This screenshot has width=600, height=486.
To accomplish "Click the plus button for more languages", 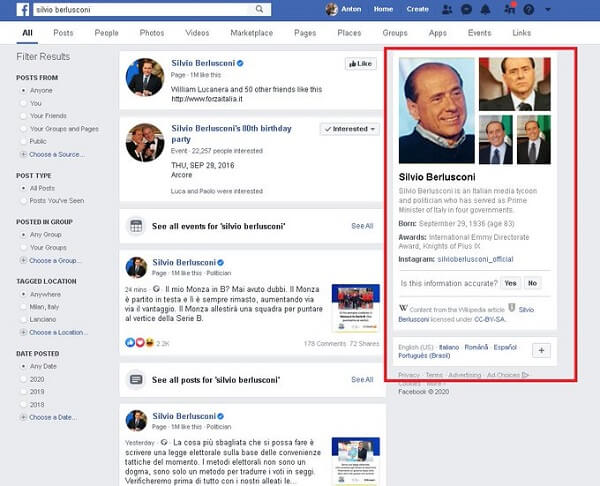I will point(541,350).
